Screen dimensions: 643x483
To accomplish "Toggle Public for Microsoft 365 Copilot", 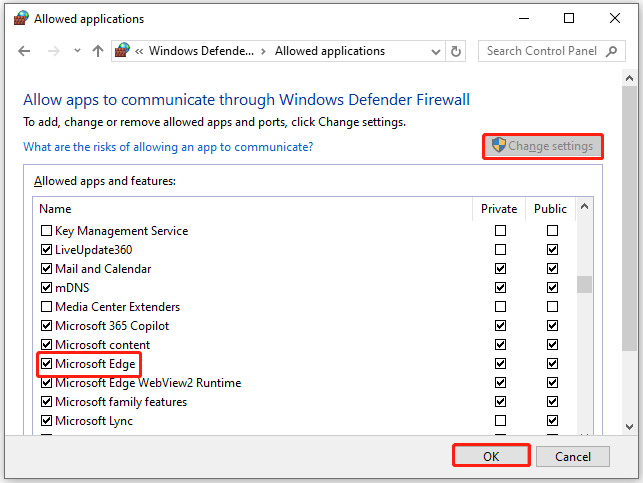I will pos(552,326).
